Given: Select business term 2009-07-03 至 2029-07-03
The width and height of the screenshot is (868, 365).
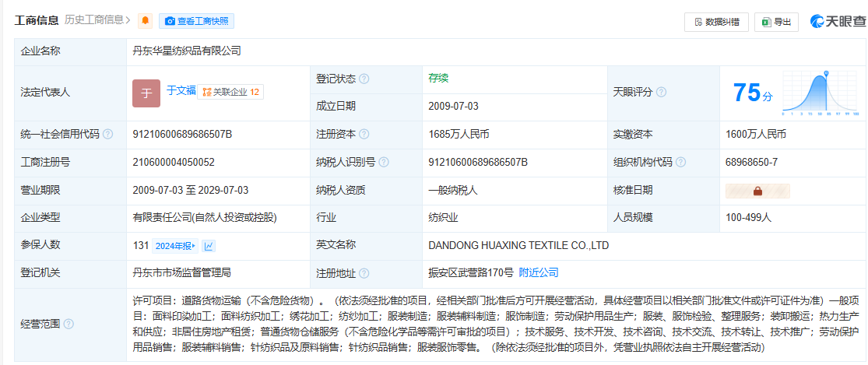Looking at the screenshot, I should click(191, 190).
